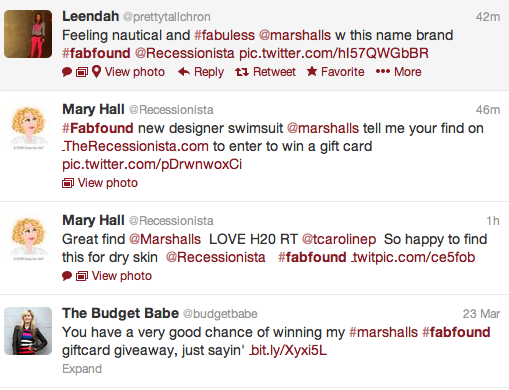Image resolution: width=509 pixels, height=390 pixels.
Task: Open View photo on the H20 tweet
Action: pyautogui.click(x=122, y=276)
